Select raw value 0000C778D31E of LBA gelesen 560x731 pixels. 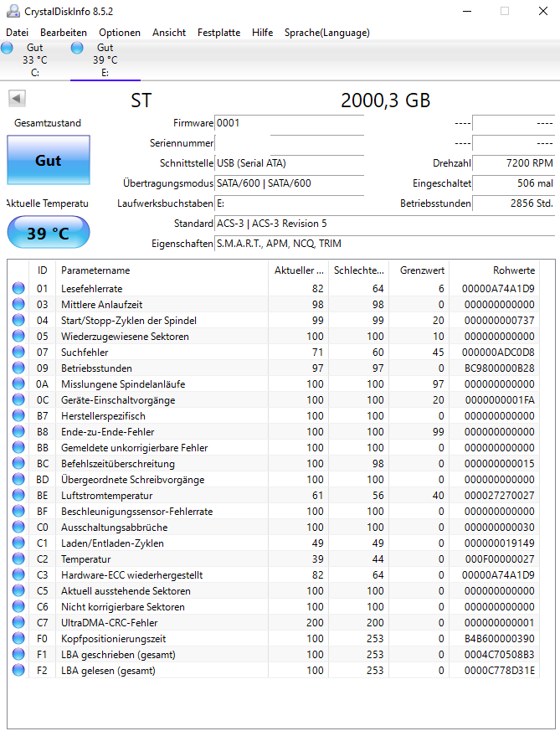tap(499, 671)
